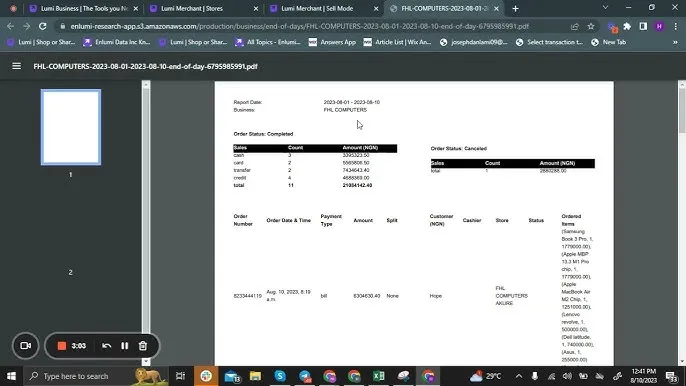Image resolution: width=686 pixels, height=386 pixels.
Task: Open the PDF viewer sidebar menu icon
Action: (x=17, y=66)
